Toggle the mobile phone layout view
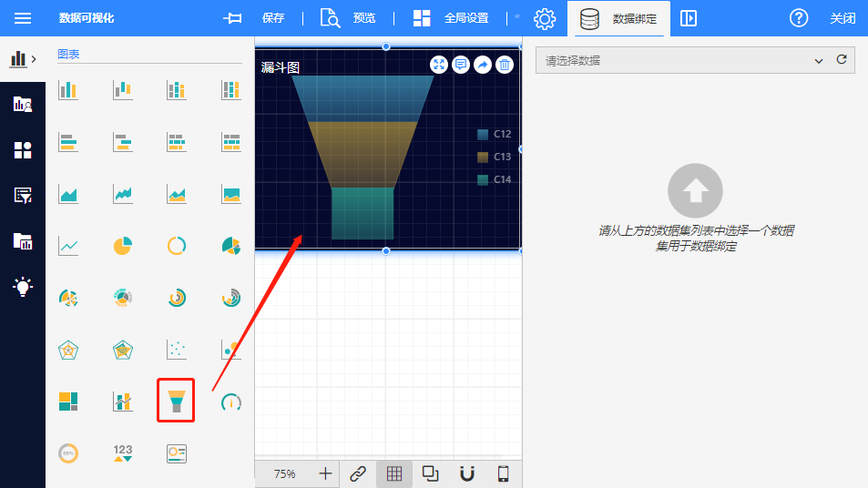868x488 pixels. [503, 473]
